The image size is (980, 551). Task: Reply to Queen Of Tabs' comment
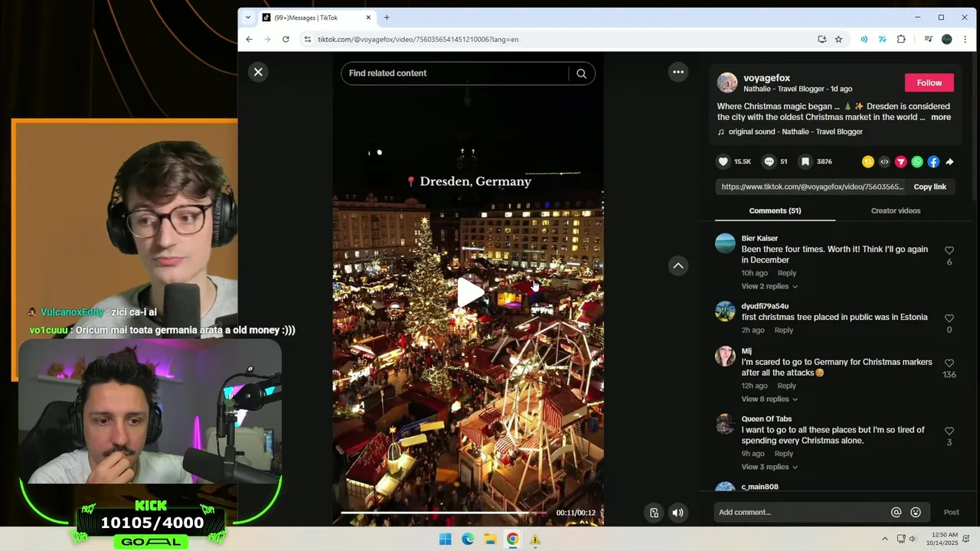(783, 454)
